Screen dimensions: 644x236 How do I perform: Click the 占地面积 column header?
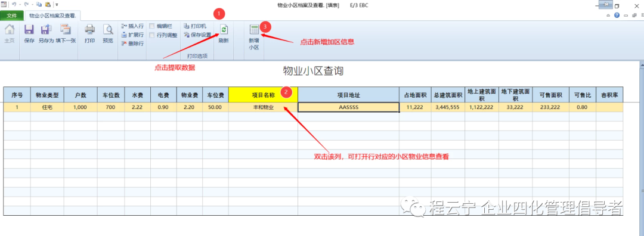point(415,95)
